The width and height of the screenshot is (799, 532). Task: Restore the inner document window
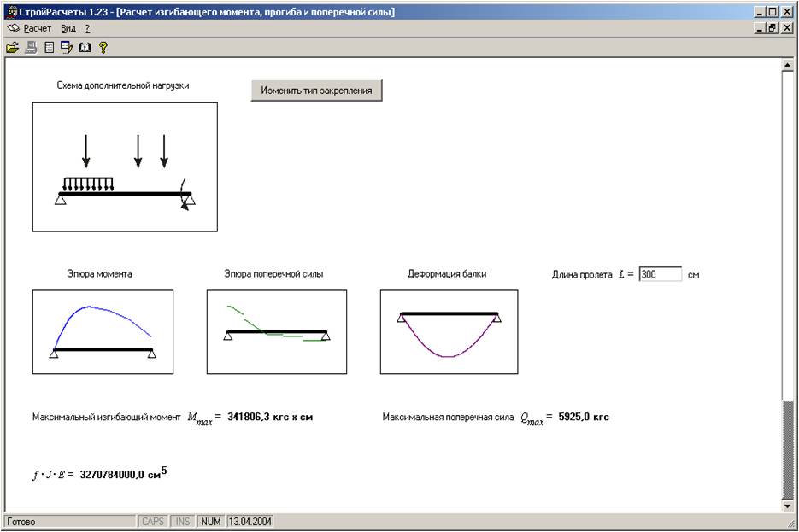tap(773, 28)
